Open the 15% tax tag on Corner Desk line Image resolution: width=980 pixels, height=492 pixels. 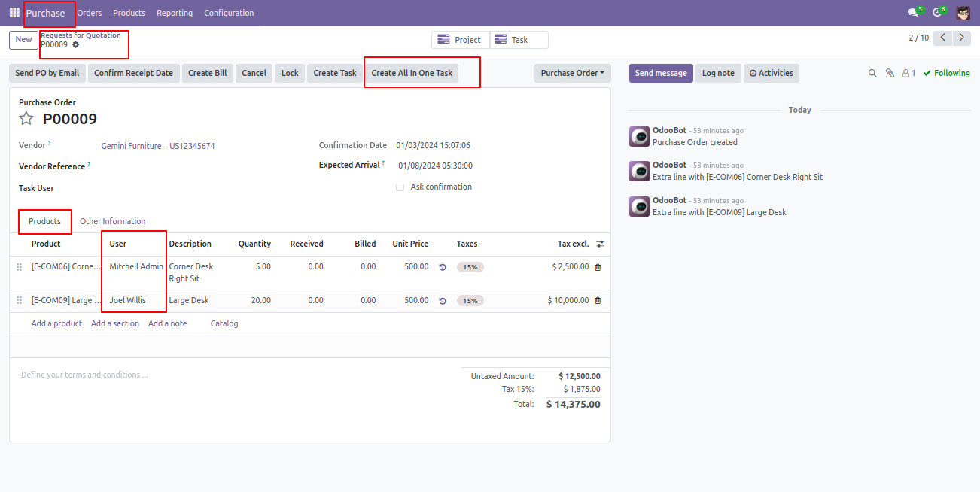470,267
